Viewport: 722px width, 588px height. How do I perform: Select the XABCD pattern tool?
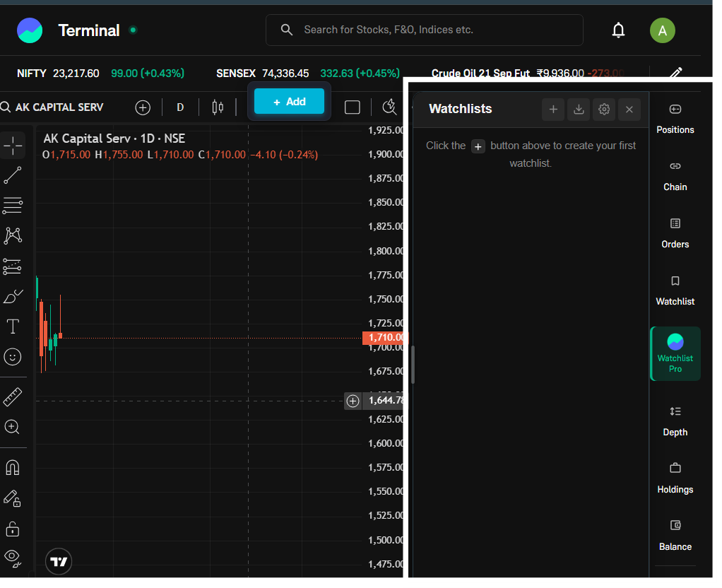(x=13, y=236)
